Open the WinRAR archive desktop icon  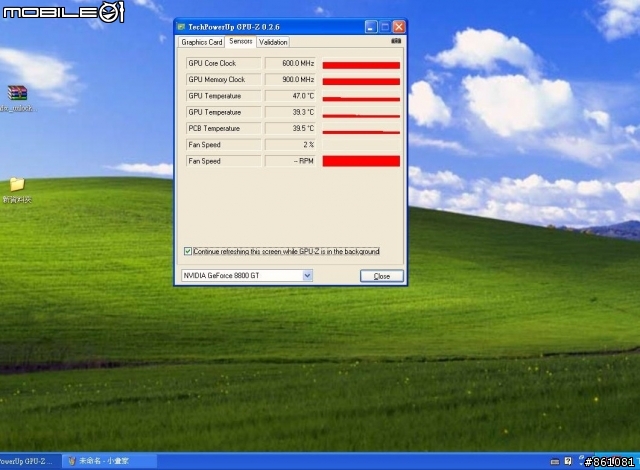(17, 93)
